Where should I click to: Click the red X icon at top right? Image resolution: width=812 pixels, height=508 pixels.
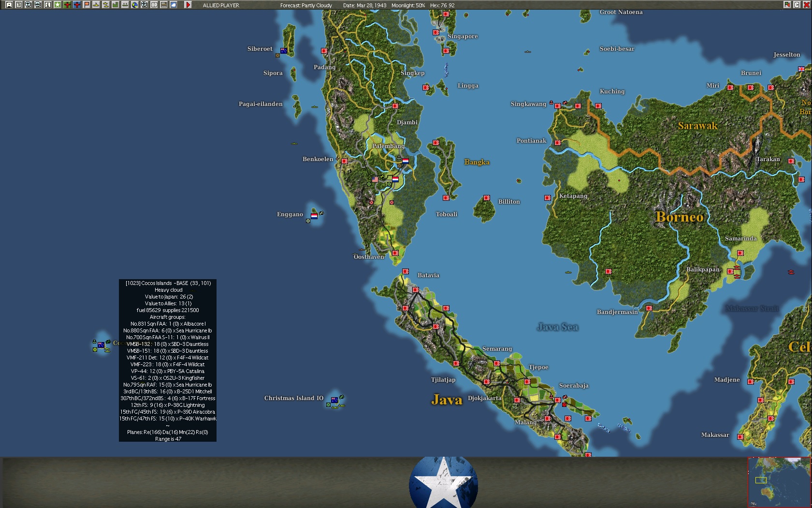click(x=806, y=5)
